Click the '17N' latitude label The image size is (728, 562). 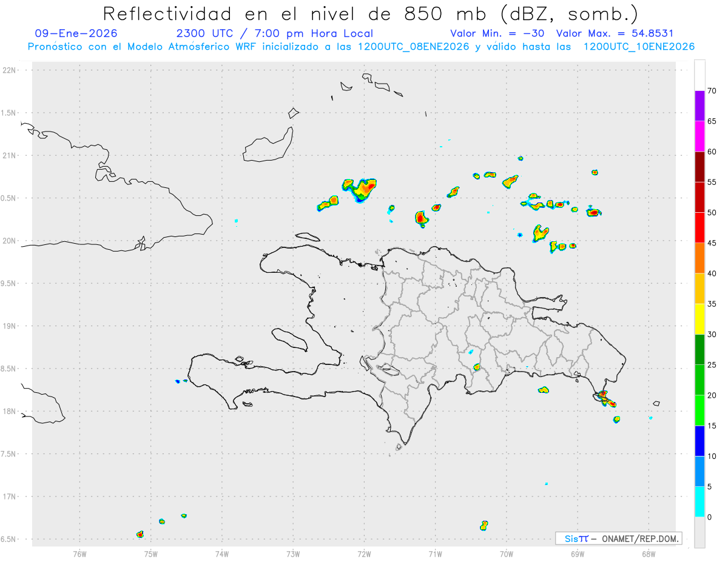[10, 497]
